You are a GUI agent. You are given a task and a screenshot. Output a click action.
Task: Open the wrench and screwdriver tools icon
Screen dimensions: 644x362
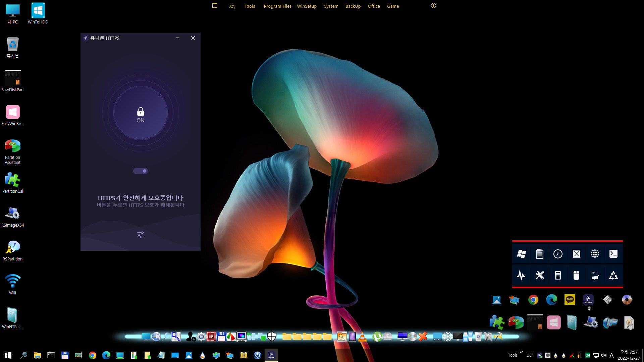539,275
